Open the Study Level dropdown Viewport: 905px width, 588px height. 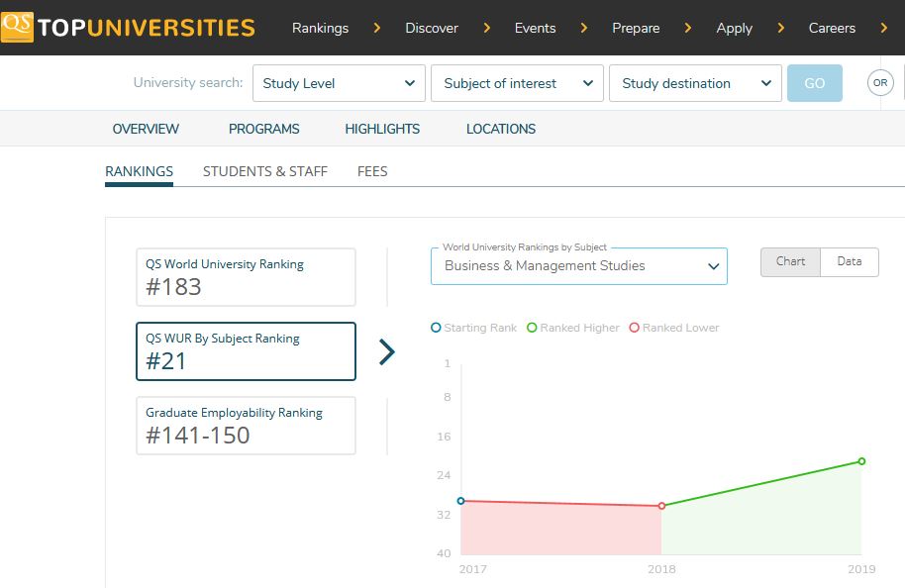pyautogui.click(x=339, y=83)
